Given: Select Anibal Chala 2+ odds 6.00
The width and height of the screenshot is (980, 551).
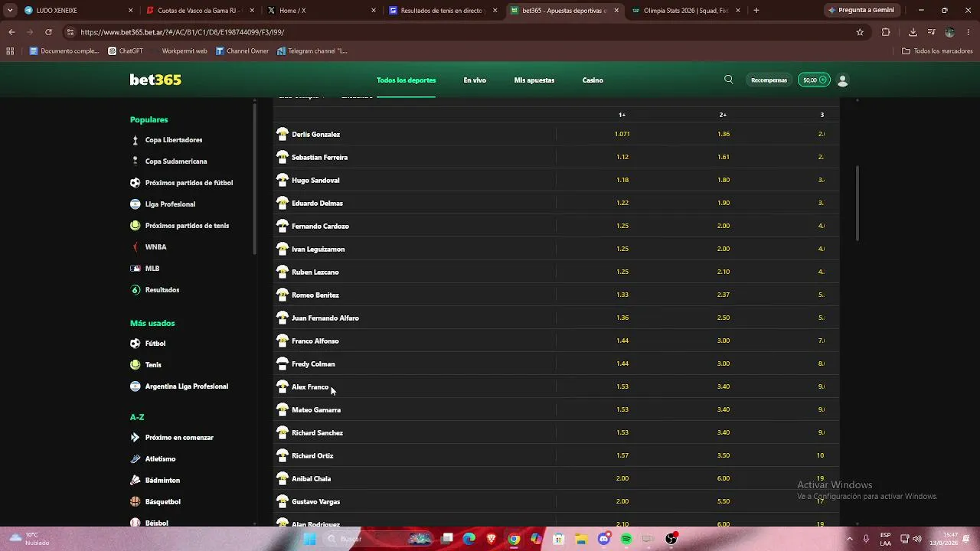Looking at the screenshot, I should pos(724,478).
